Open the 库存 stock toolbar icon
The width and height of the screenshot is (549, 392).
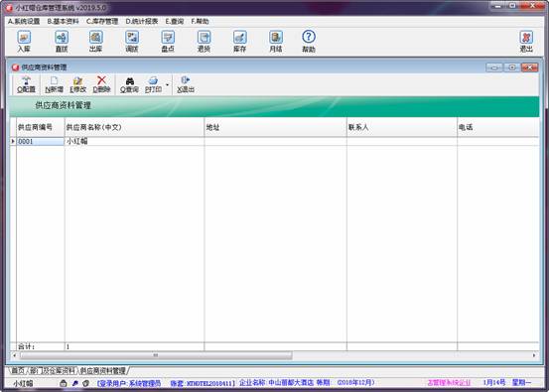point(240,42)
